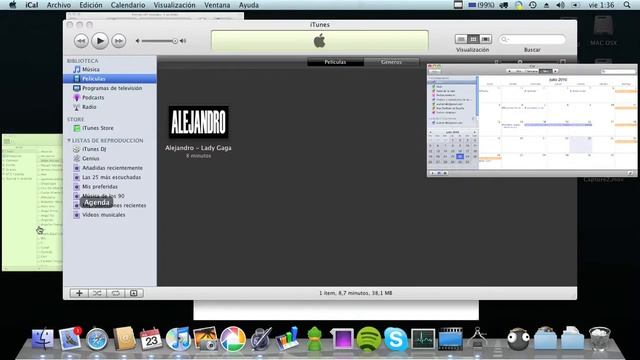Open the Trash in the Dock
This screenshot has height=360, width=640.
600,339
